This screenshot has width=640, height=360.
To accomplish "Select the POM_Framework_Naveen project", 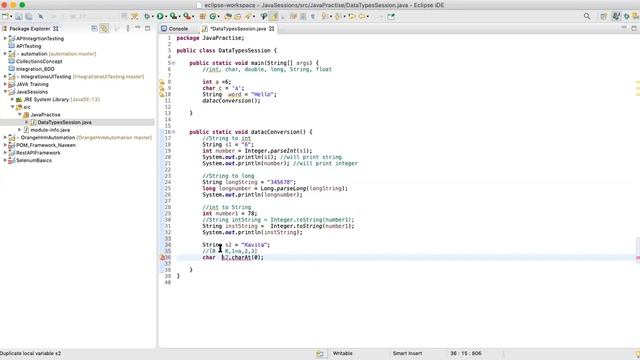I will coord(46,145).
